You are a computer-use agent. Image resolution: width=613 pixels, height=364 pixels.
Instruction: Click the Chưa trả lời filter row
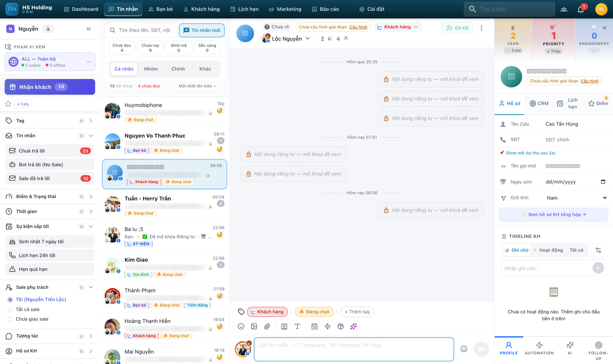pos(50,151)
